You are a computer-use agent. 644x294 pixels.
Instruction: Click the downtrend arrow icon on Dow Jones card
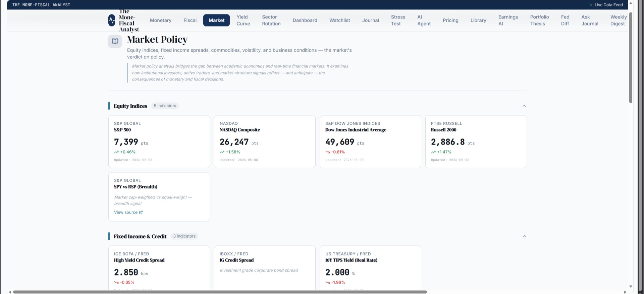coord(328,152)
